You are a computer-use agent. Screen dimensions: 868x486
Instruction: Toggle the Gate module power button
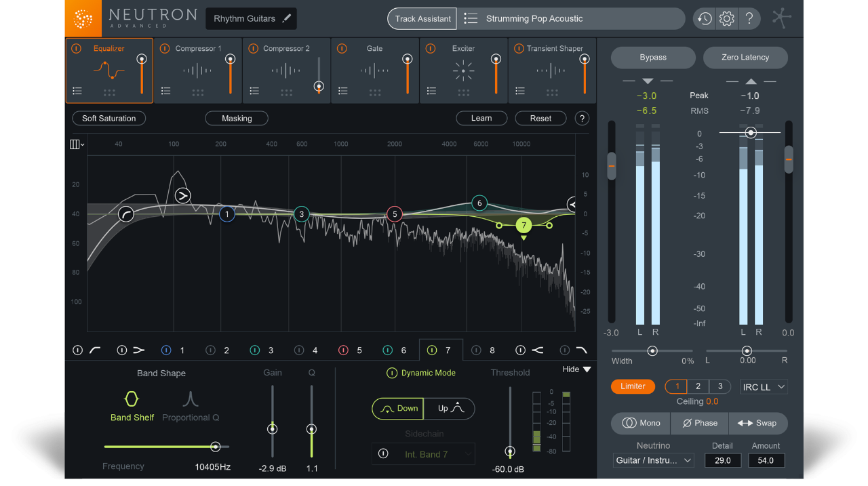click(342, 48)
